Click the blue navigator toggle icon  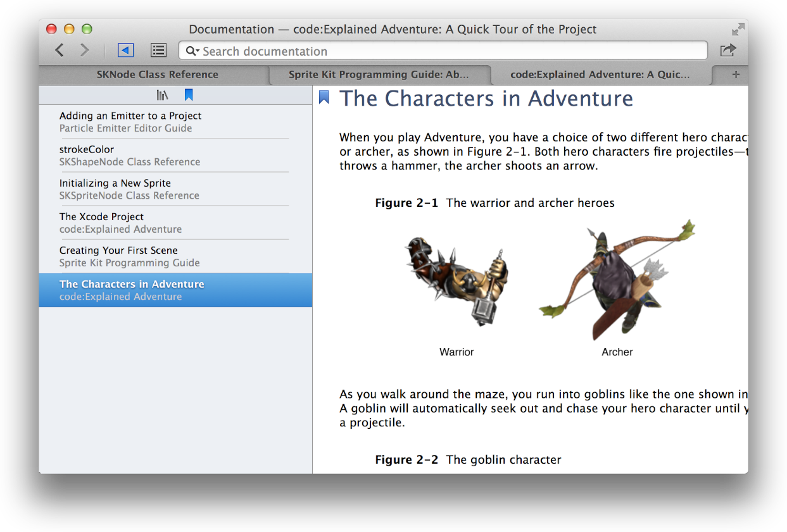click(x=125, y=50)
